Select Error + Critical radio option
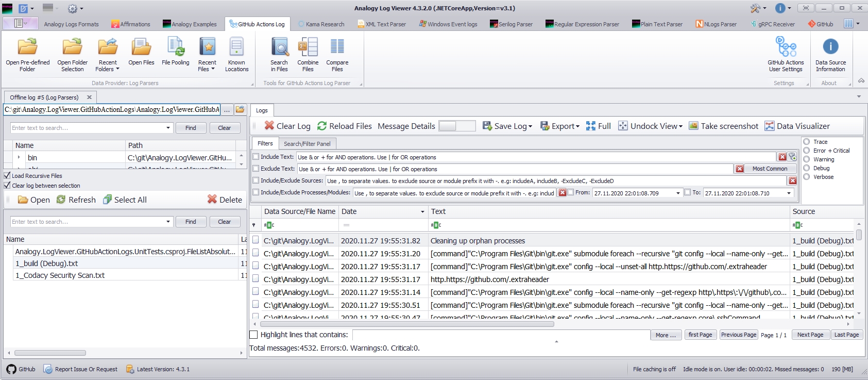Viewport: 868px width, 380px height. click(807, 151)
